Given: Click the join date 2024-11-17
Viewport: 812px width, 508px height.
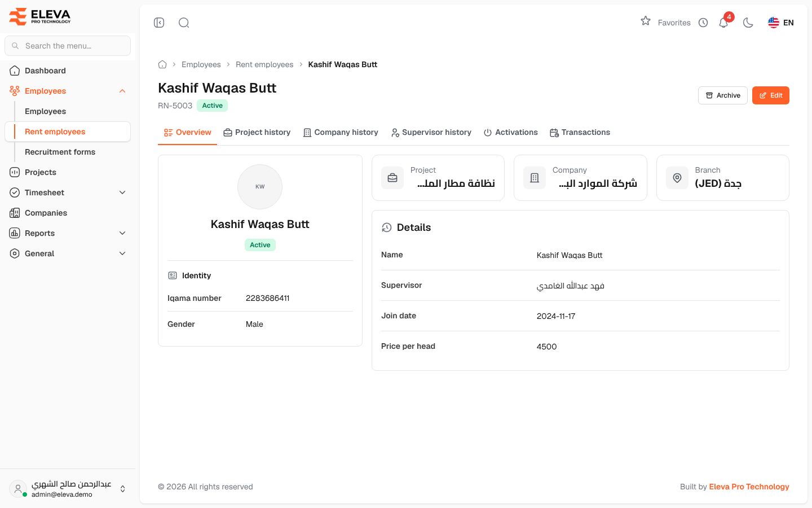Looking at the screenshot, I should coord(556,316).
